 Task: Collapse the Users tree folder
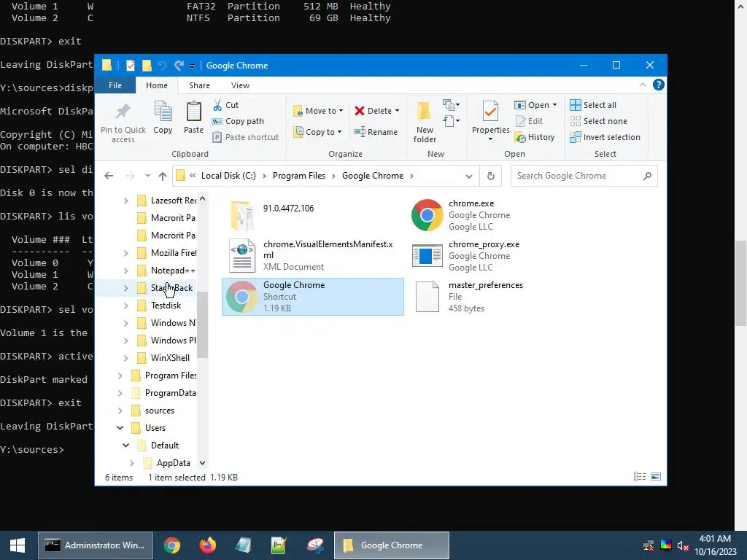120,427
